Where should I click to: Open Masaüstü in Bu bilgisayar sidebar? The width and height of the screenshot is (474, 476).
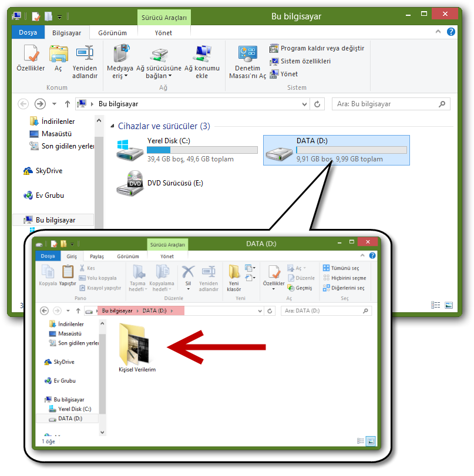pos(51,134)
